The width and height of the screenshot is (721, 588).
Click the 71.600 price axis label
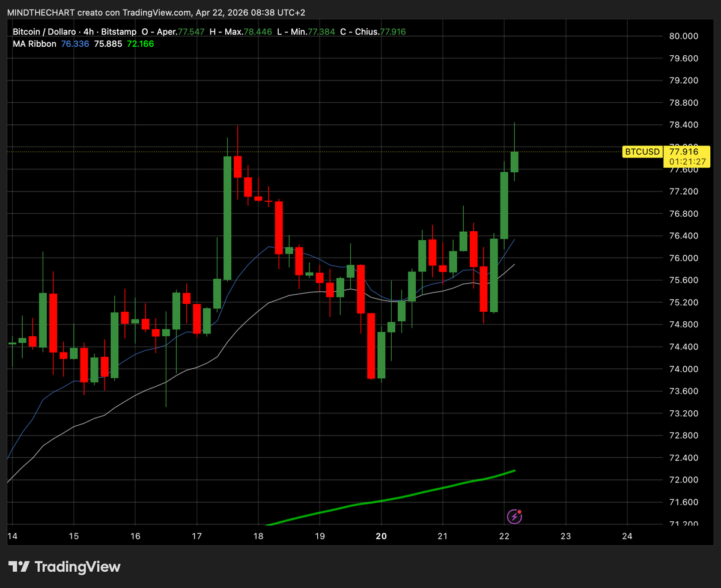click(683, 502)
